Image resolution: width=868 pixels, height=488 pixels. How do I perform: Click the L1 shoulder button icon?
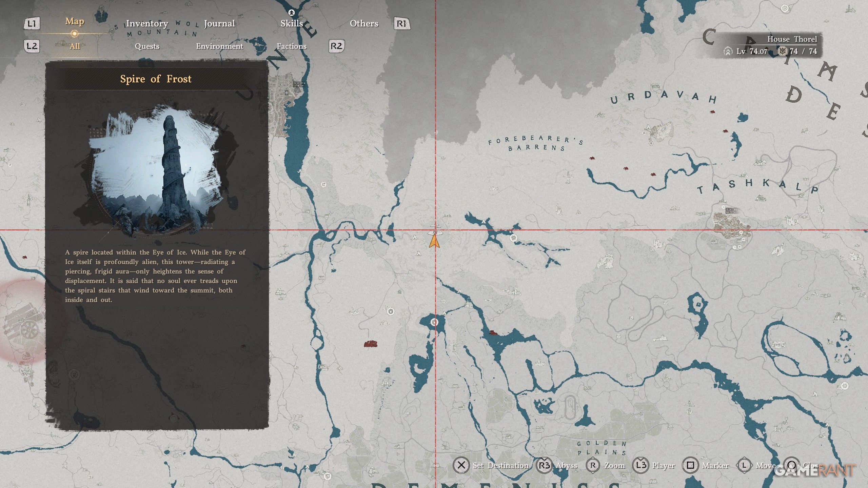click(x=32, y=24)
